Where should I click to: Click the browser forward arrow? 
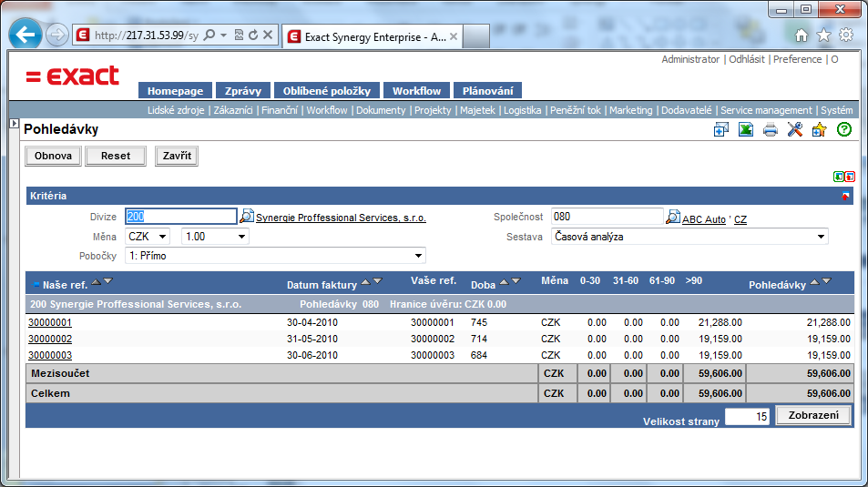pyautogui.click(x=56, y=36)
